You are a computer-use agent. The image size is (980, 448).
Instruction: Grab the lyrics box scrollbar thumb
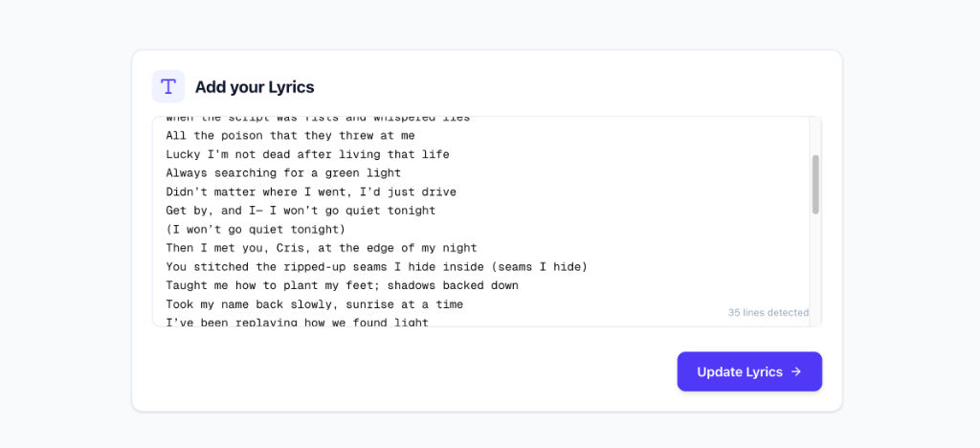[815, 184]
